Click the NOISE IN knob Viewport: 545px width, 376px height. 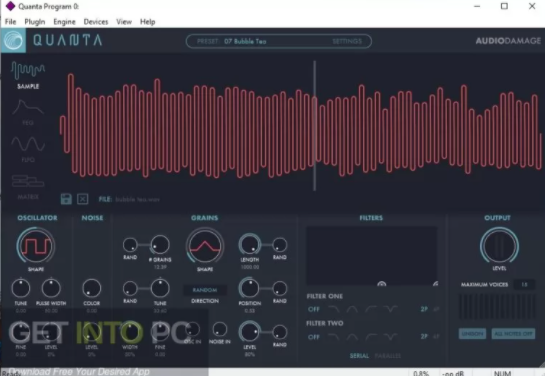(220, 329)
